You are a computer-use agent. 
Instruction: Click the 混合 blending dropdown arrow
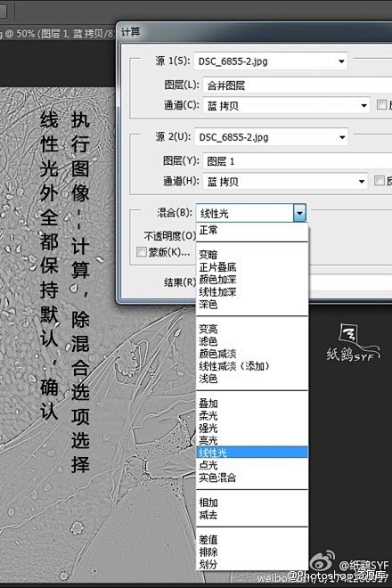[x=299, y=213]
